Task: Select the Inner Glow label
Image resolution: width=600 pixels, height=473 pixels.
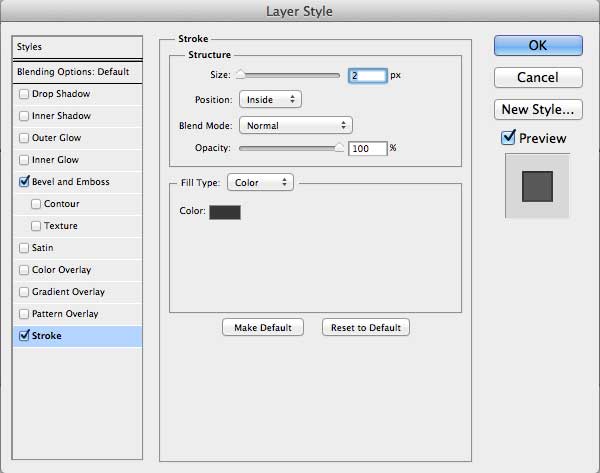Action: pos(55,160)
